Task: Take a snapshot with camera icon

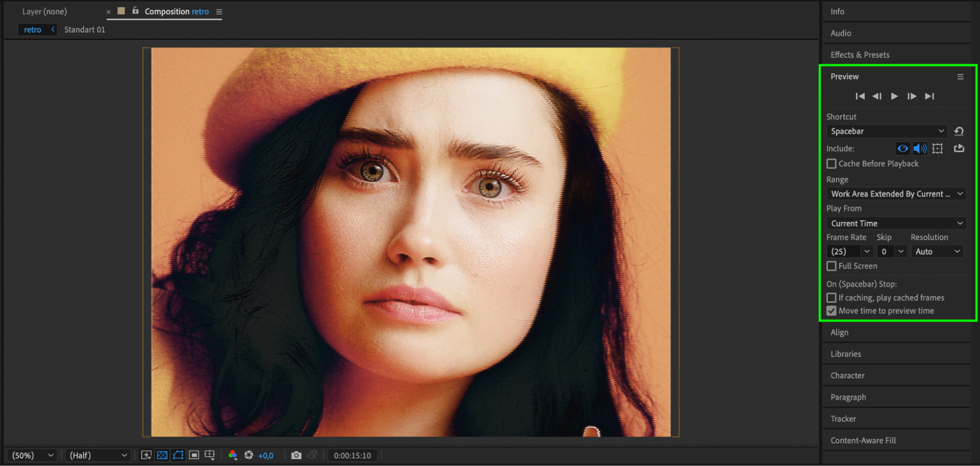Action: [x=296, y=455]
